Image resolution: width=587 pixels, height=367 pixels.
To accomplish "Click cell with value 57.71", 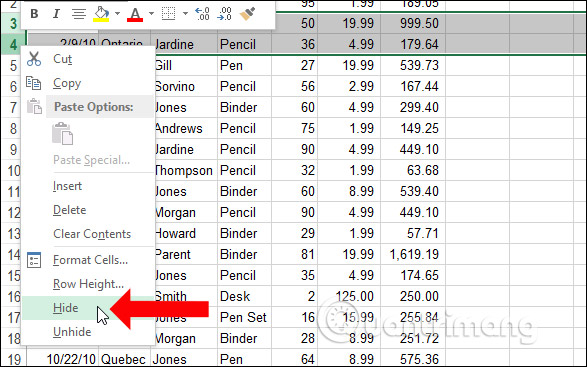I will [413, 234].
